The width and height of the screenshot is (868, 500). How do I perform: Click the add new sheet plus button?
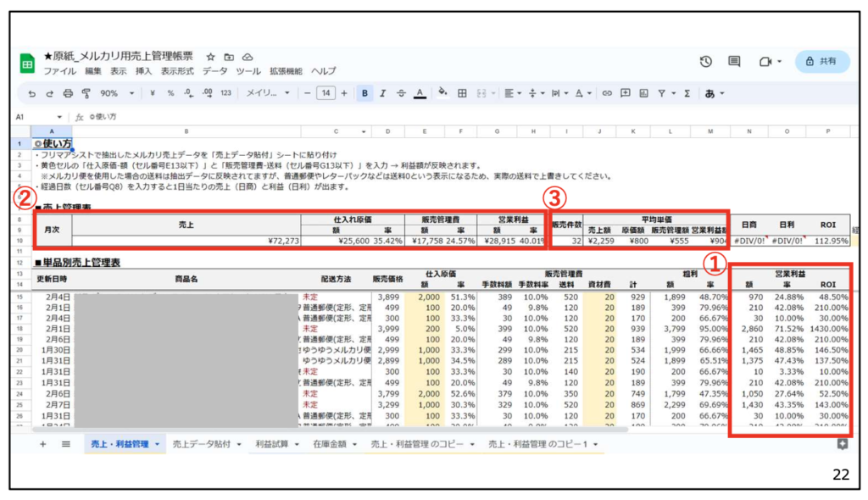(42, 444)
